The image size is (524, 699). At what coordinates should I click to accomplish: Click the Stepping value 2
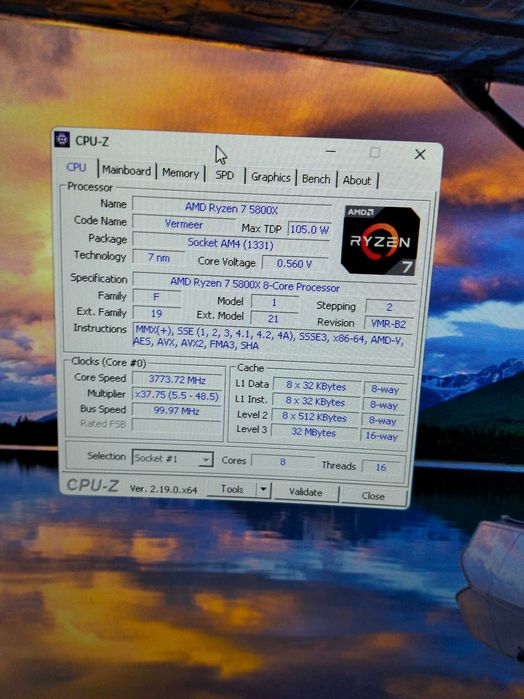pos(389,307)
